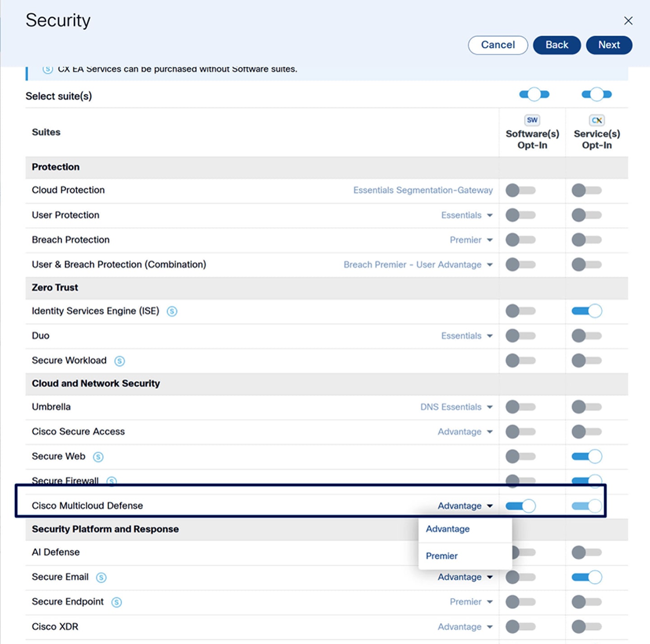Open the Secure Endpoint Premier dropdown
The width and height of the screenshot is (650, 644).
[471, 602]
